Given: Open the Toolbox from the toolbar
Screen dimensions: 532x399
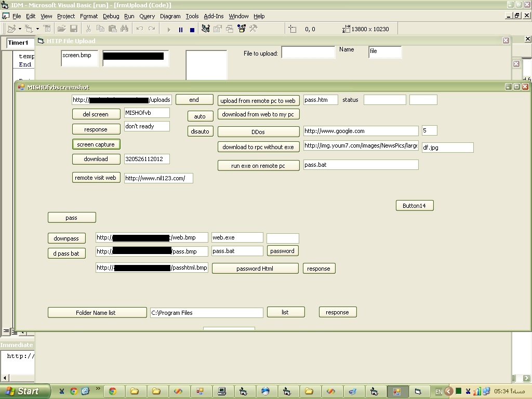Looking at the screenshot, I should [254, 29].
